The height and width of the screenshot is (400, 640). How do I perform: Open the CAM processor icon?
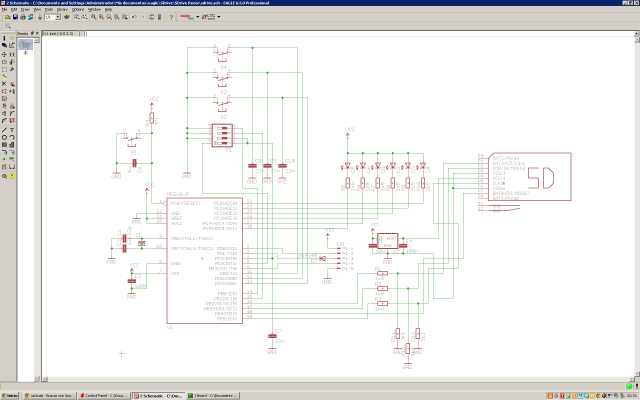[31, 17]
